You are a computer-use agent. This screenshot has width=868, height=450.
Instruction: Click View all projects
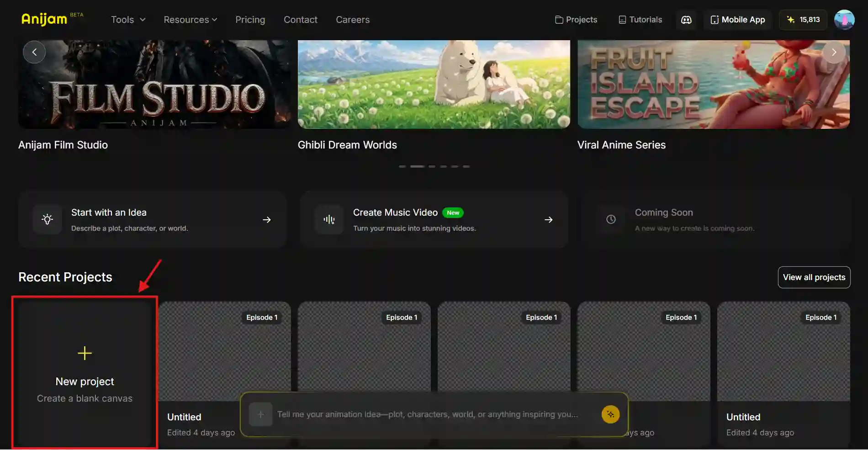click(x=814, y=277)
